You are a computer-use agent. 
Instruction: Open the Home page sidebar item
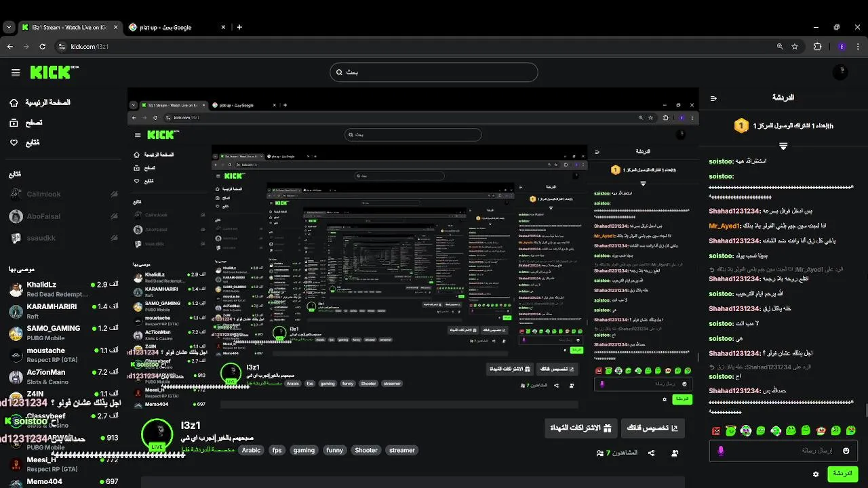point(39,102)
